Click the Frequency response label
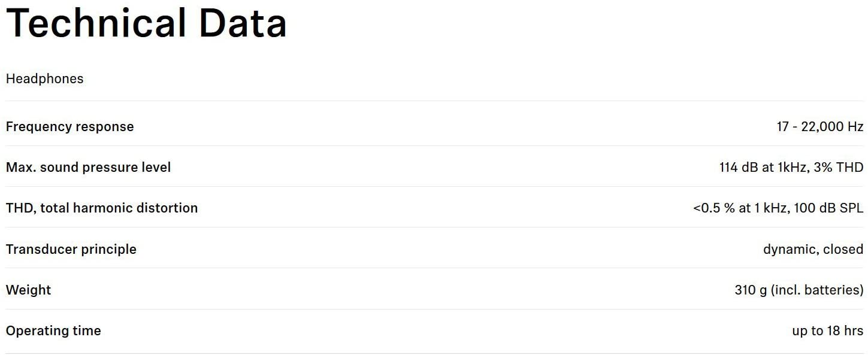Viewport: 868px width, 355px height. 69,127
